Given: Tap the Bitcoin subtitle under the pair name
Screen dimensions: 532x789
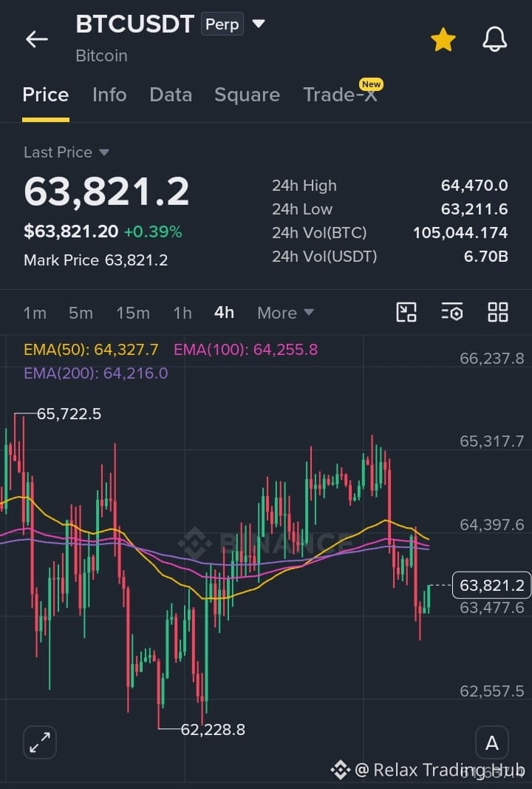Looking at the screenshot, I should point(101,56).
